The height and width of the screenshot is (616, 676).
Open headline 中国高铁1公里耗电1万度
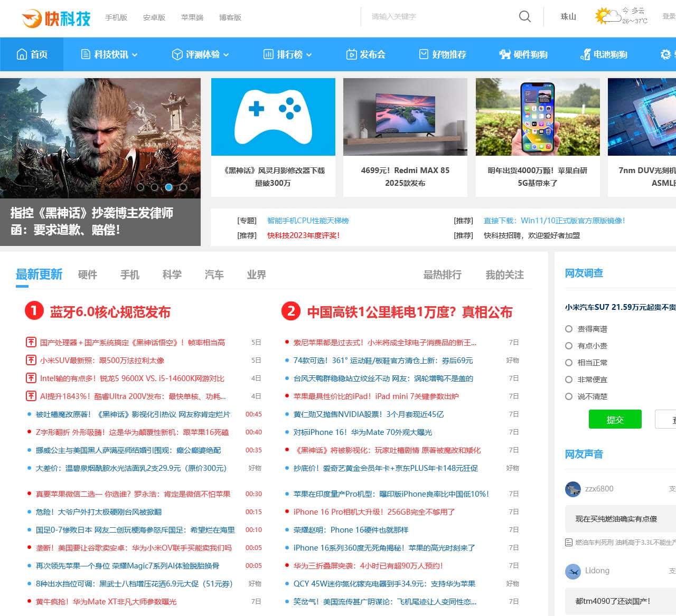(x=410, y=312)
